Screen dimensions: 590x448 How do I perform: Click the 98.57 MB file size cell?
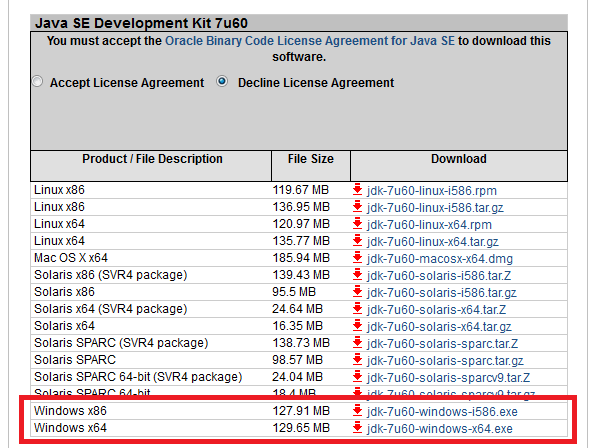[x=298, y=360]
